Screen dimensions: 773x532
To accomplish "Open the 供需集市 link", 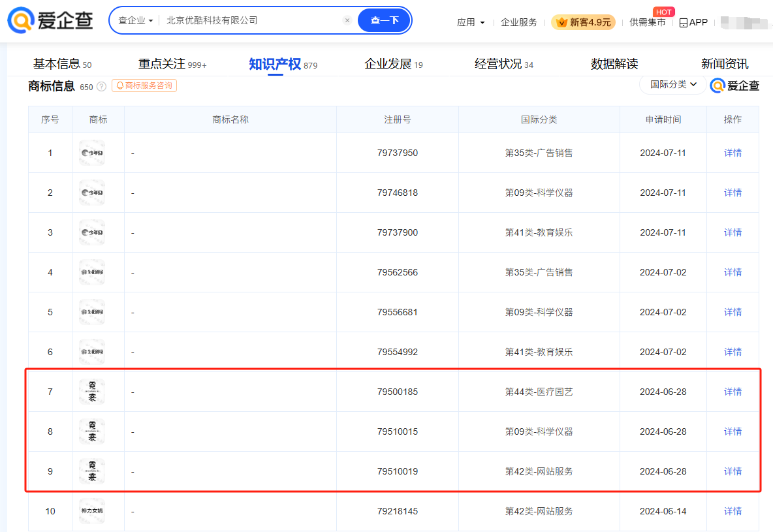I will [647, 22].
